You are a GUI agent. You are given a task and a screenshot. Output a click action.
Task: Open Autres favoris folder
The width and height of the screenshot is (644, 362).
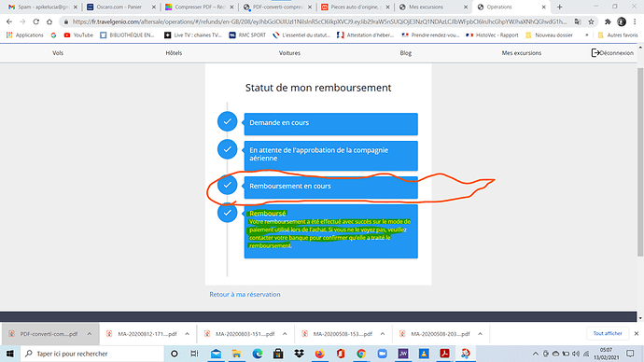coord(618,35)
